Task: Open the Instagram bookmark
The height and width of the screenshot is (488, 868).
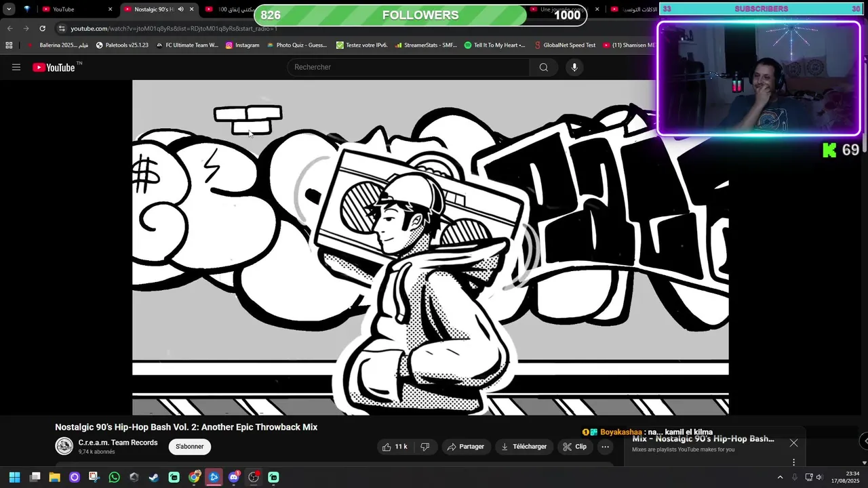Action: [242, 45]
